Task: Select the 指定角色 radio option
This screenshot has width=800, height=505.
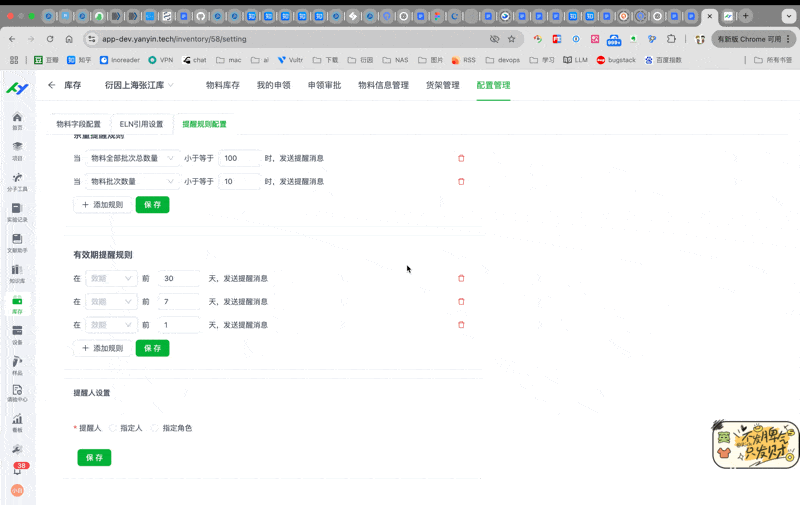Action: 155,428
